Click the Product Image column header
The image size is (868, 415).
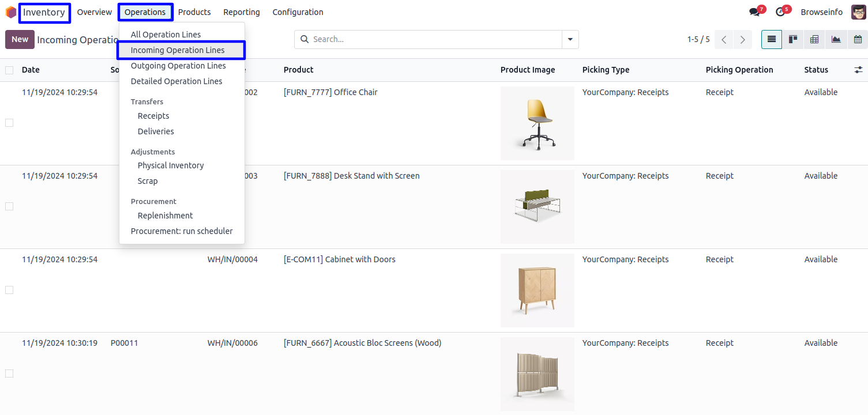(x=528, y=70)
